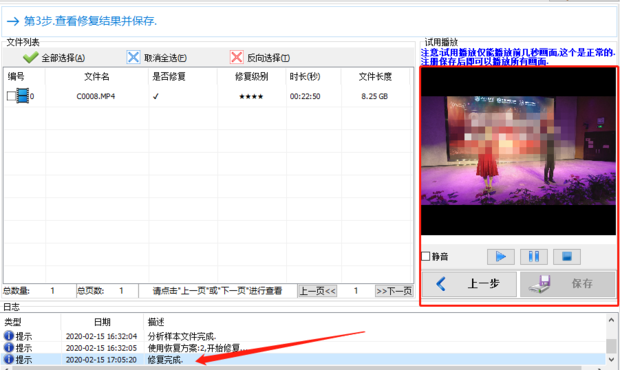The width and height of the screenshot is (620, 370).
Task: Select the film icon in row 0
Action: 23,96
